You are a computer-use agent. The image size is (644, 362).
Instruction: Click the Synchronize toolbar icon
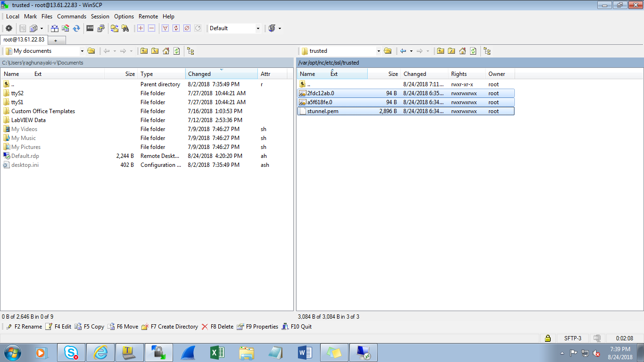point(76,28)
